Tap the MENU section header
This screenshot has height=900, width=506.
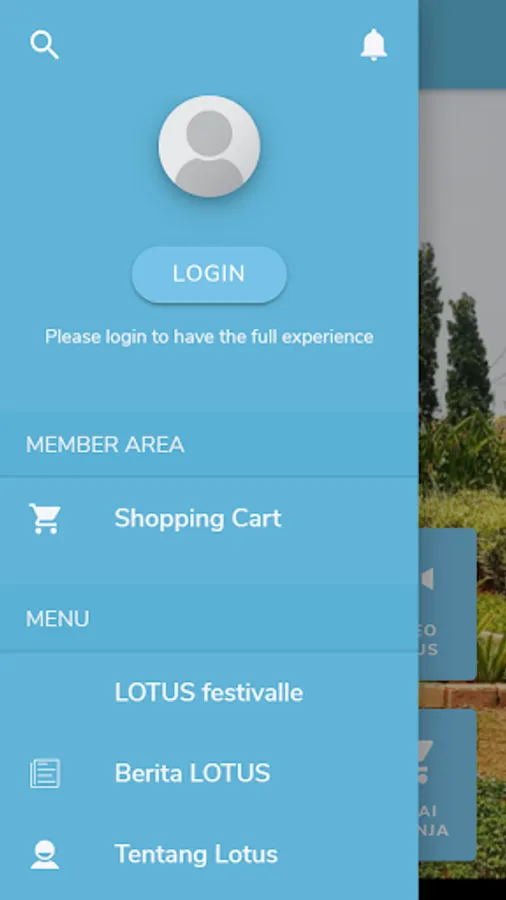[x=57, y=619]
